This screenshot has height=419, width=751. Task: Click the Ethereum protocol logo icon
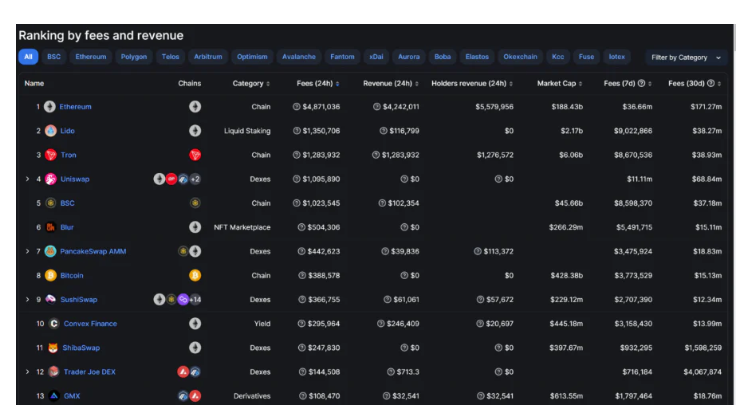coord(50,107)
